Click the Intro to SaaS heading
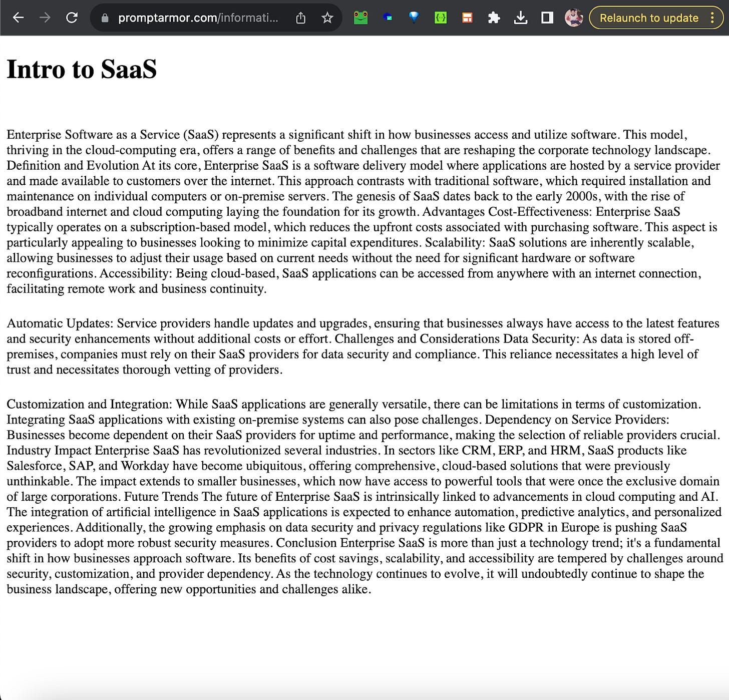729x700 pixels. click(82, 69)
